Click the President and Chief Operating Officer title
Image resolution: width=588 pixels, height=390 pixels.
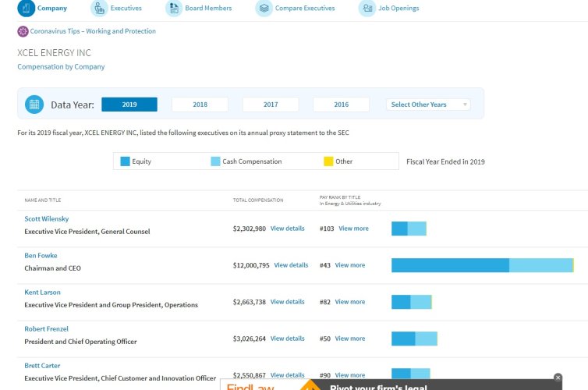pos(80,342)
